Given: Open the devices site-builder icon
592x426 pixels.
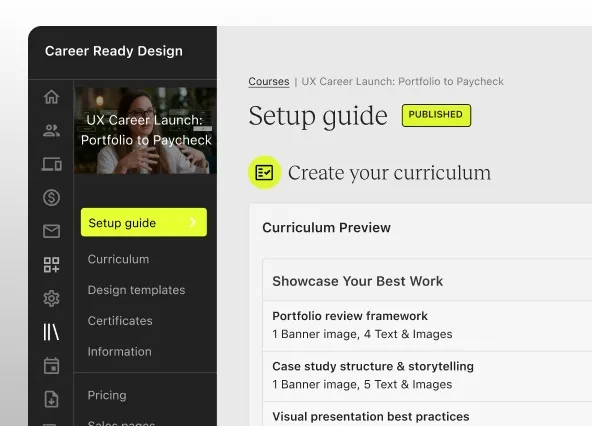Looking at the screenshot, I should coord(51,164).
